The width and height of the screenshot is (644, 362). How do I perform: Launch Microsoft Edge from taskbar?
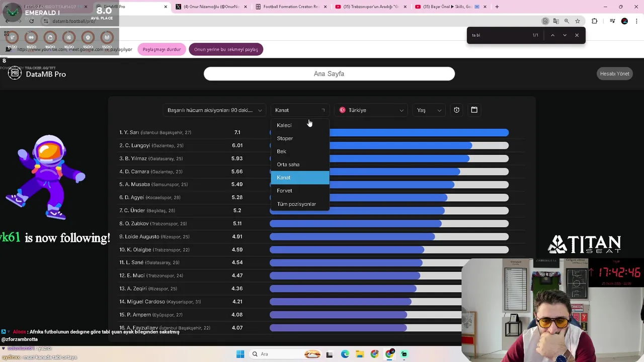(x=345, y=354)
